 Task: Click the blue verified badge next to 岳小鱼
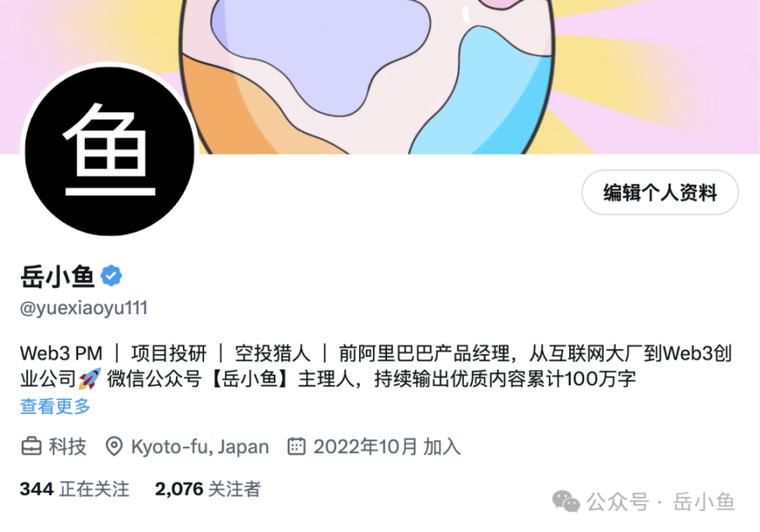pos(111,276)
